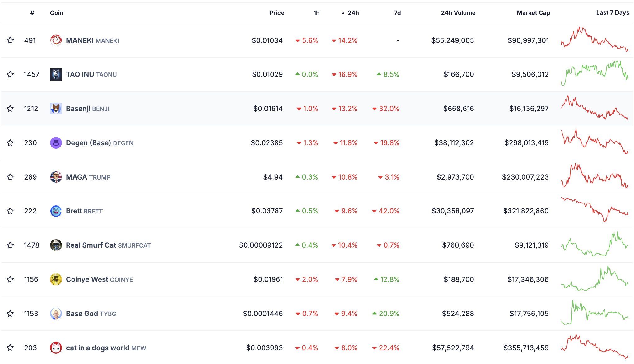634x364 pixels.
Task: Click the Last 7 Days header
Action: click(x=613, y=12)
